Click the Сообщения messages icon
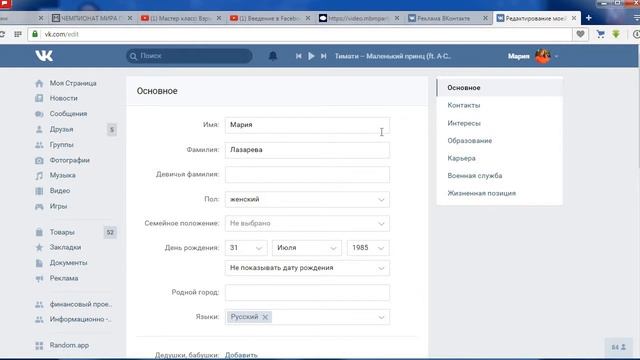This screenshot has width=640, height=360. (39, 114)
